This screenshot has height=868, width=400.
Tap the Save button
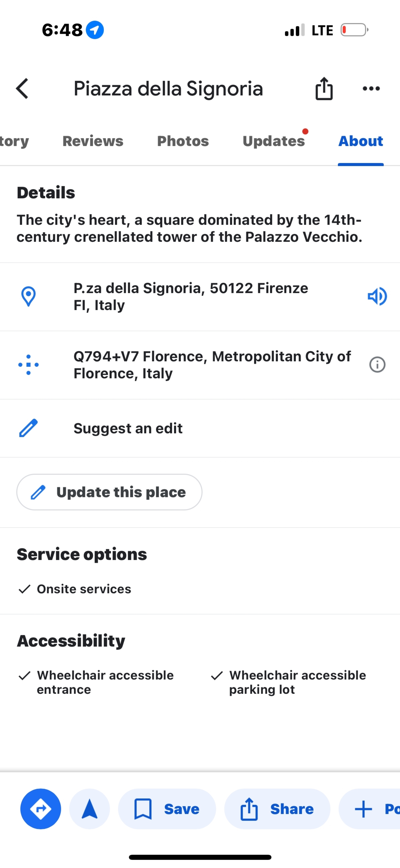click(x=167, y=809)
